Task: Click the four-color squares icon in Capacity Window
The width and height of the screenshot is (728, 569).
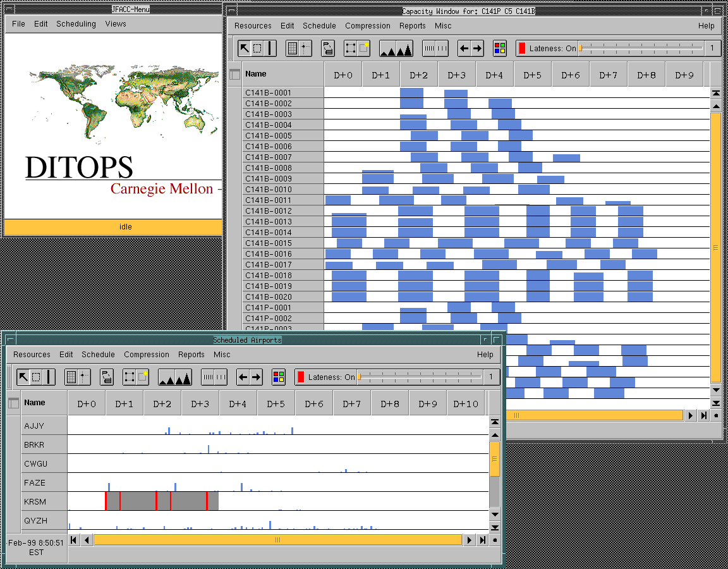Action: point(500,48)
